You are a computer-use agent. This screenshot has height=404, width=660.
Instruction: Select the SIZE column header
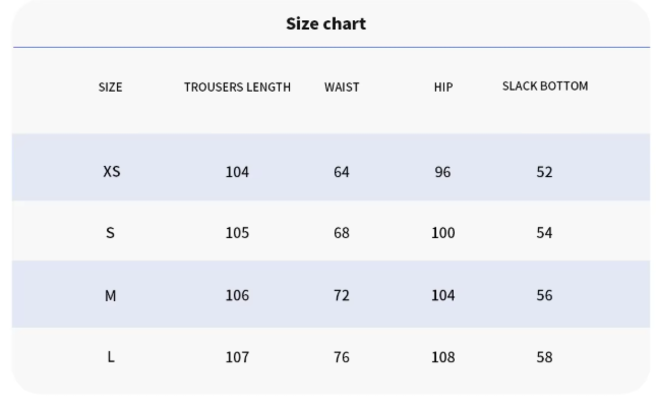[111, 87]
